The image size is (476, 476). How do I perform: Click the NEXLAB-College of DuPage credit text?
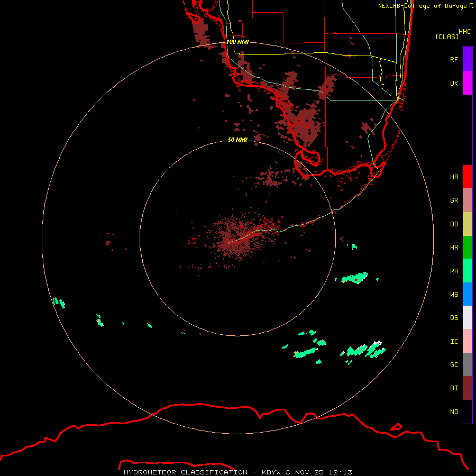[x=425, y=6]
